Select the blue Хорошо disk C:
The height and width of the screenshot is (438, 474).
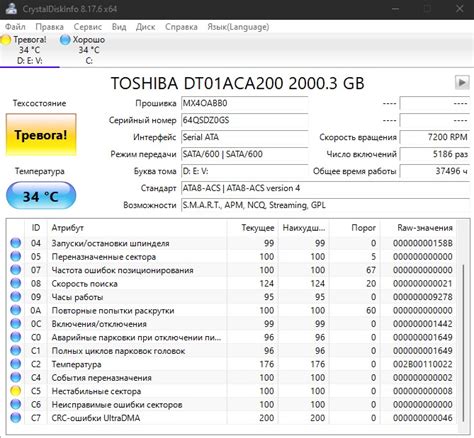[x=83, y=50]
